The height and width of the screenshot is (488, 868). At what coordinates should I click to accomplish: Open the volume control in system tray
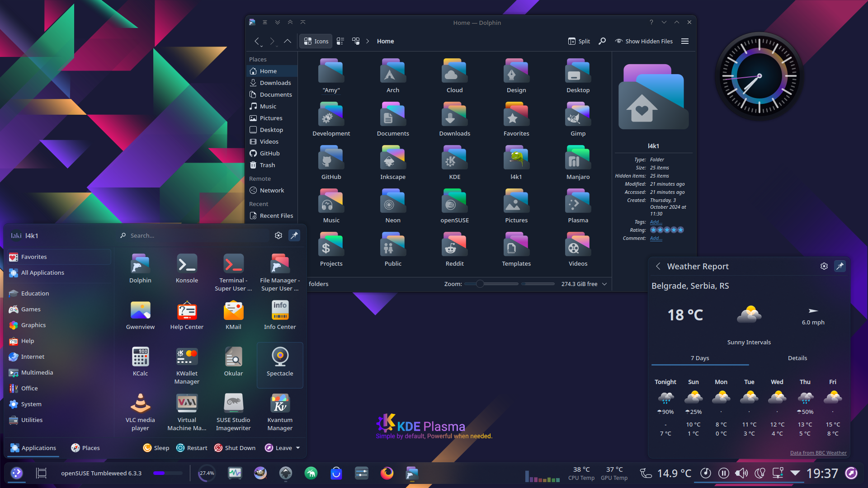click(x=741, y=473)
